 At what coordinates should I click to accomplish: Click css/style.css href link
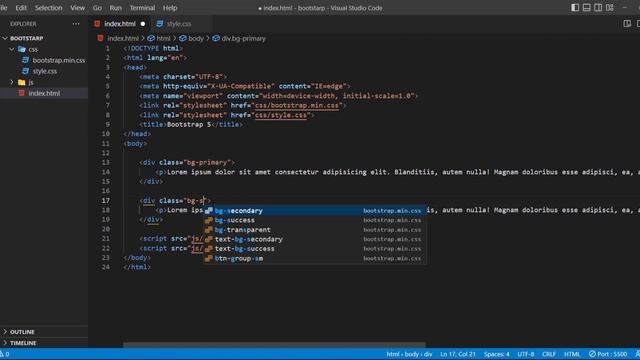coord(281,115)
